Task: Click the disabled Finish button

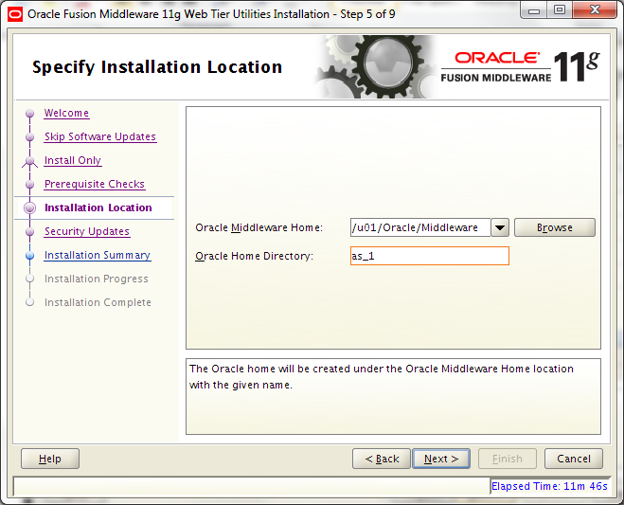Action: coord(507,459)
